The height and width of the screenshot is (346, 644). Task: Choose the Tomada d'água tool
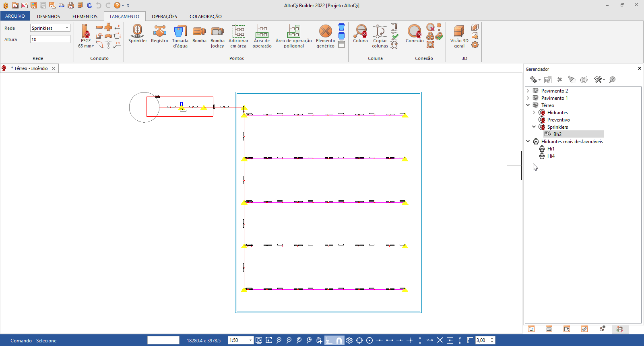[180, 36]
